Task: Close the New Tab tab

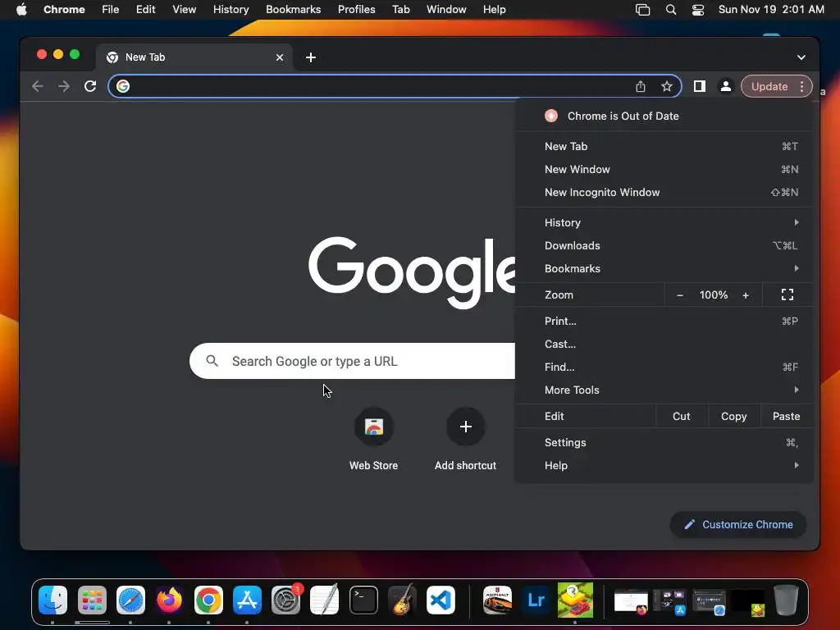Action: pos(280,57)
